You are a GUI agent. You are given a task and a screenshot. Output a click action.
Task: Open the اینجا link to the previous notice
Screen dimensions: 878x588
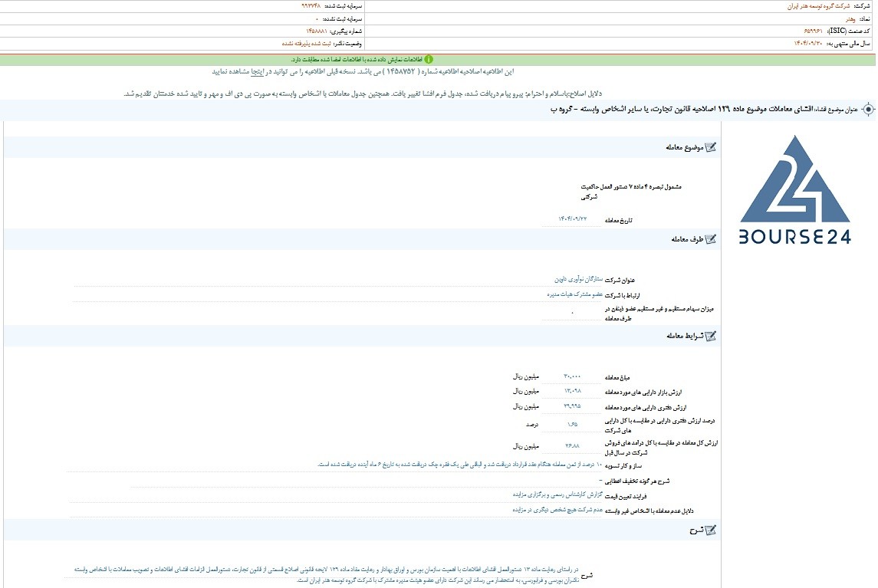coord(257,72)
